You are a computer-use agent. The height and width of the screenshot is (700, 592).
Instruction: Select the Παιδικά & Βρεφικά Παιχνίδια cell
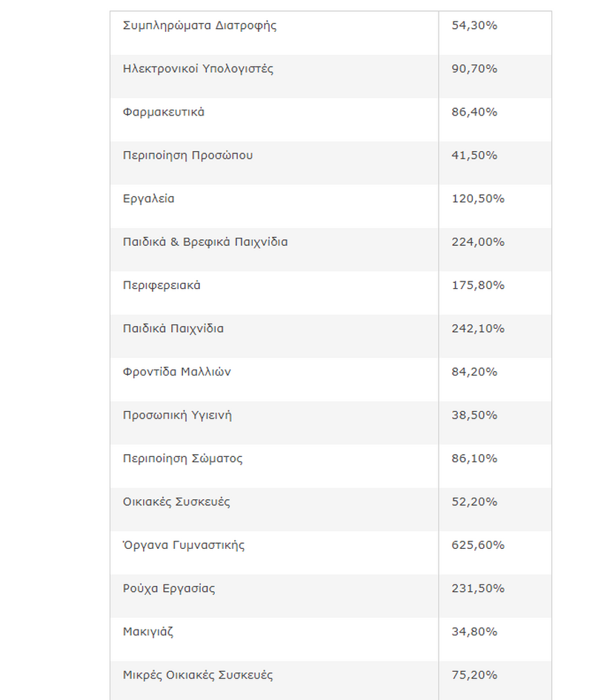[x=205, y=242]
